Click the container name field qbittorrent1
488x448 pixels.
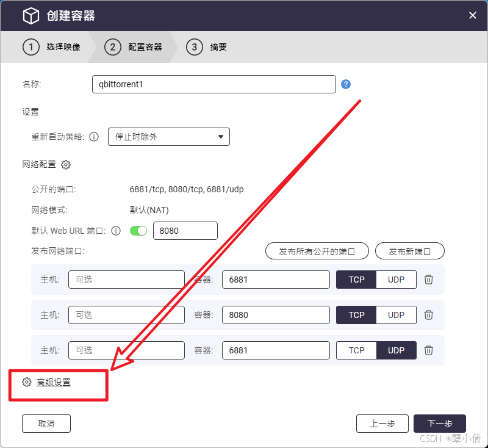click(x=214, y=84)
